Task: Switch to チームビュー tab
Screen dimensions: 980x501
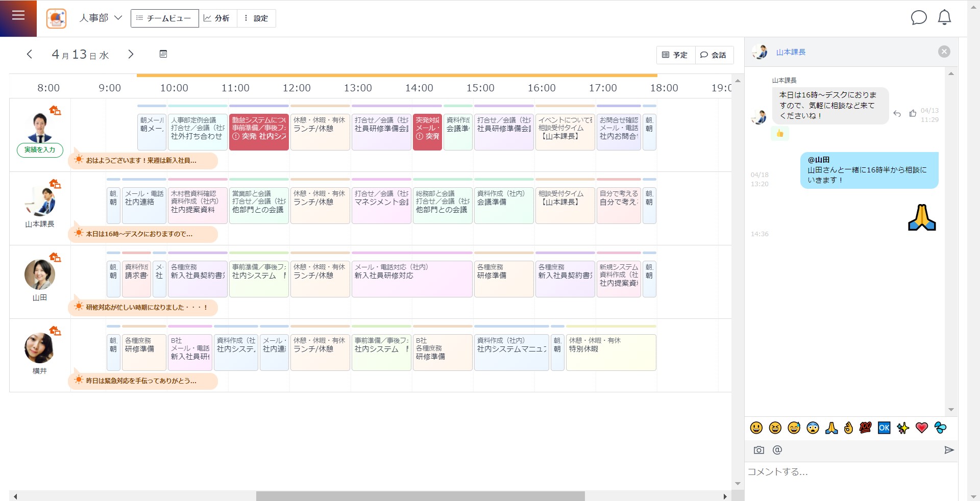Action: point(164,18)
